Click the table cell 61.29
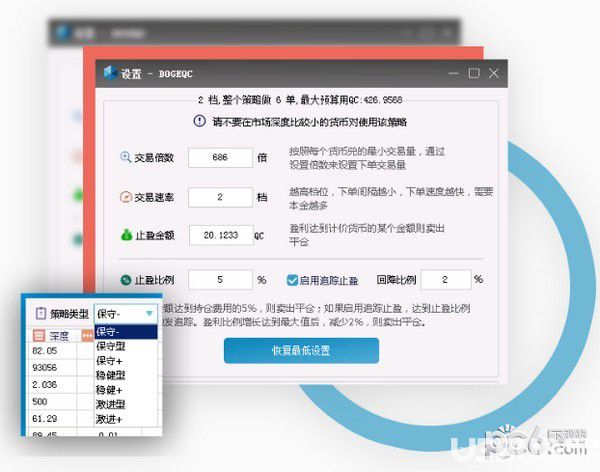 52,418
